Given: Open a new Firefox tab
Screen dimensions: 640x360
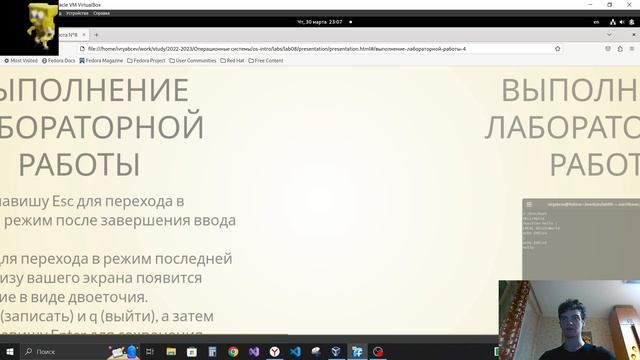Looking at the screenshot, I should pos(96,35).
